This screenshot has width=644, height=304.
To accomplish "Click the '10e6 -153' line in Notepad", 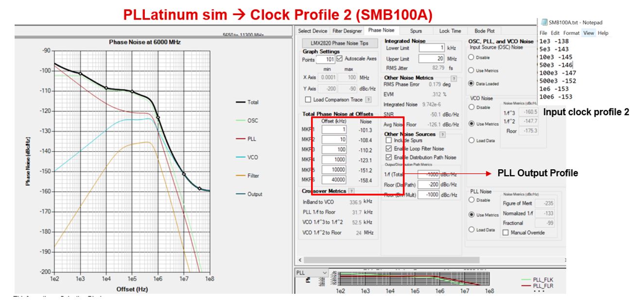I will pos(556,97).
